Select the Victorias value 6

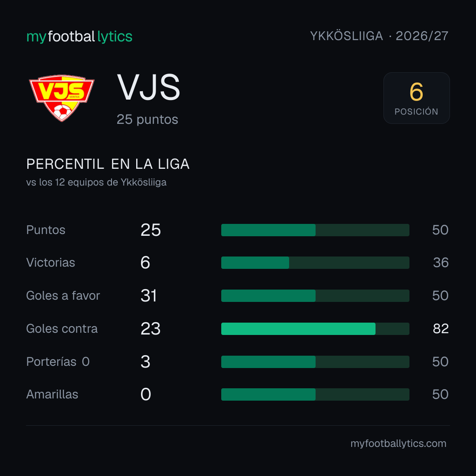click(145, 263)
